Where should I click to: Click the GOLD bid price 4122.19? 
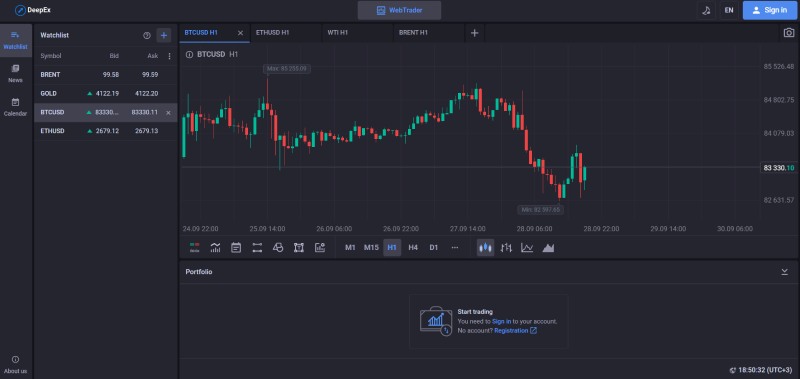coord(107,94)
